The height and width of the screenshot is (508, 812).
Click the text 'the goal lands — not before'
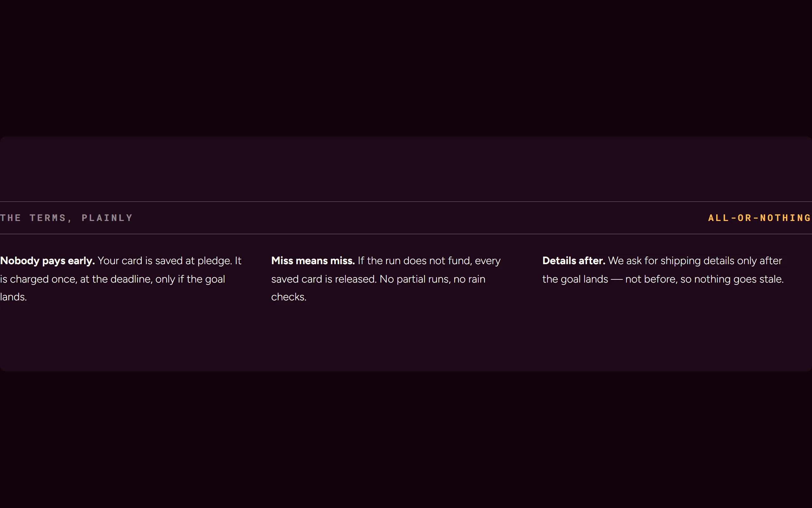point(609,279)
